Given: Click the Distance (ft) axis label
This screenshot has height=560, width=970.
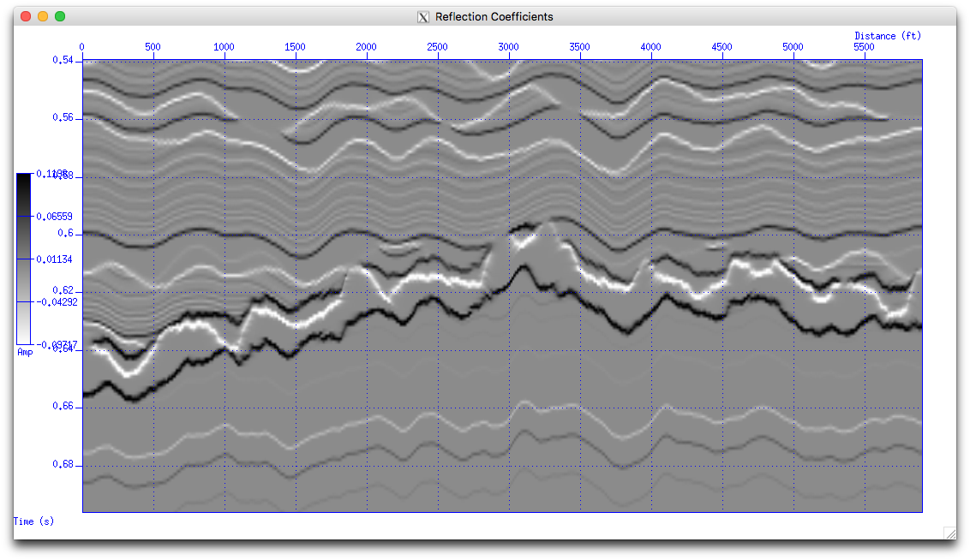Looking at the screenshot, I should tap(887, 35).
